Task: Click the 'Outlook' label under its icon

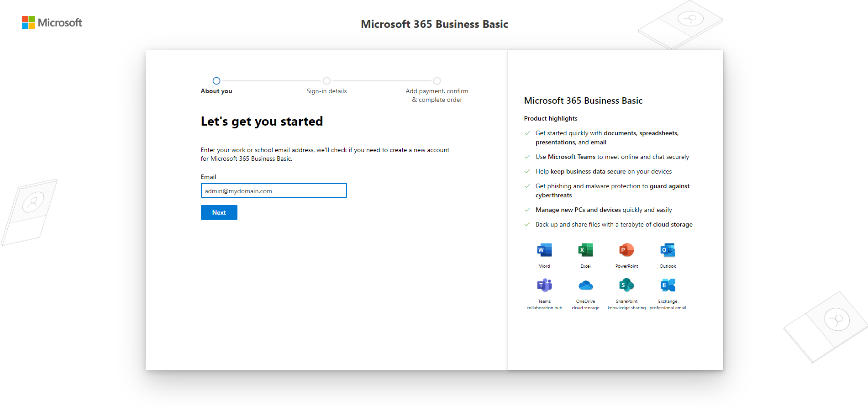Action: click(668, 266)
